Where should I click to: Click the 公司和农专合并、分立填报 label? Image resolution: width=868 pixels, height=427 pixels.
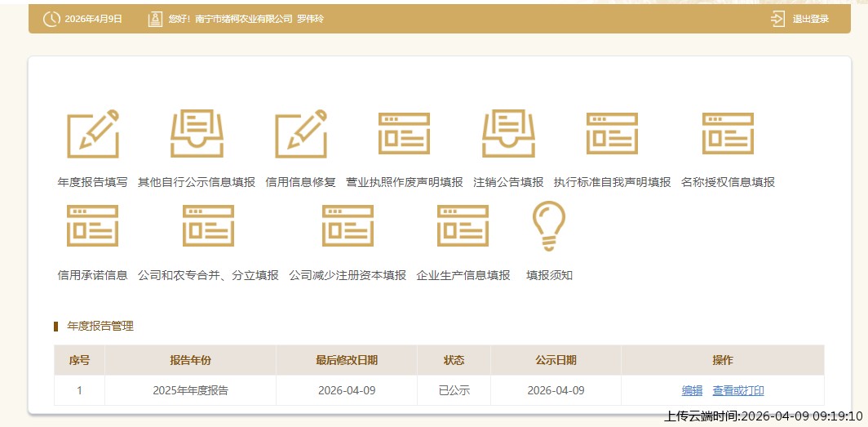point(208,275)
